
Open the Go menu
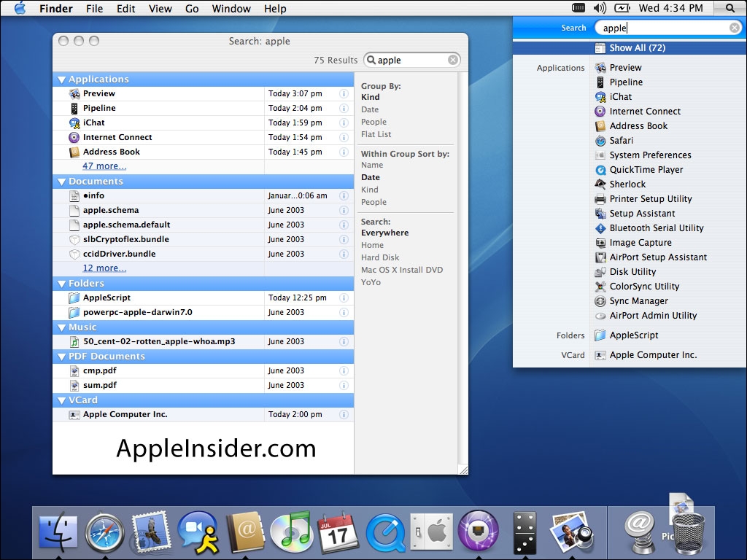click(192, 9)
